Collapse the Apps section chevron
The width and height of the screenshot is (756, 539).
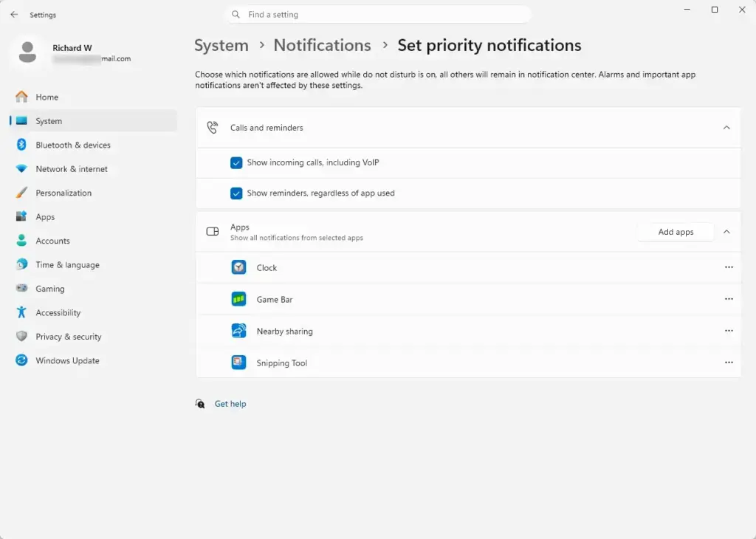click(726, 232)
